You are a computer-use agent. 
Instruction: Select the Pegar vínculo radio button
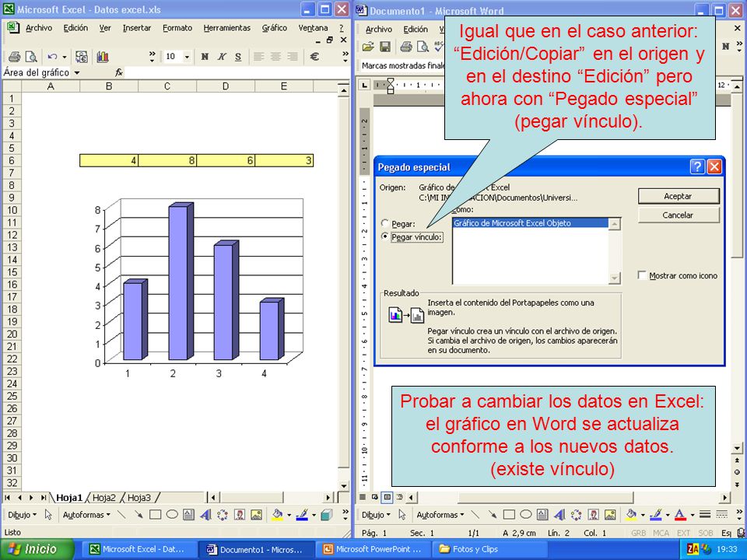pos(385,236)
